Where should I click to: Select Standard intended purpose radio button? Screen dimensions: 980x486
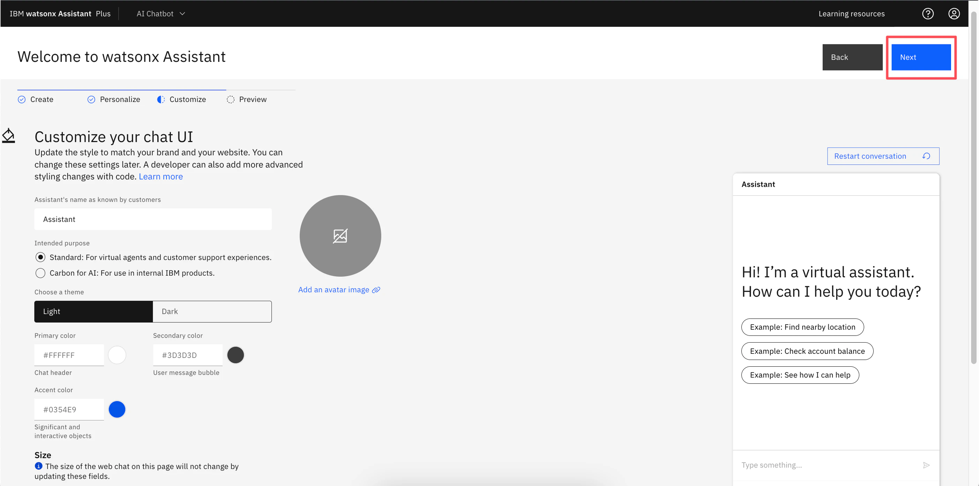point(40,257)
